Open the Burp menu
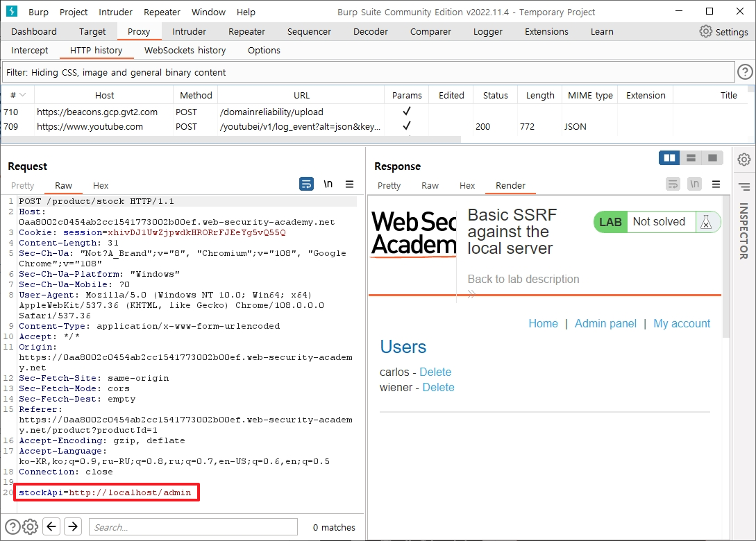Image resolution: width=756 pixels, height=541 pixels. click(x=39, y=12)
